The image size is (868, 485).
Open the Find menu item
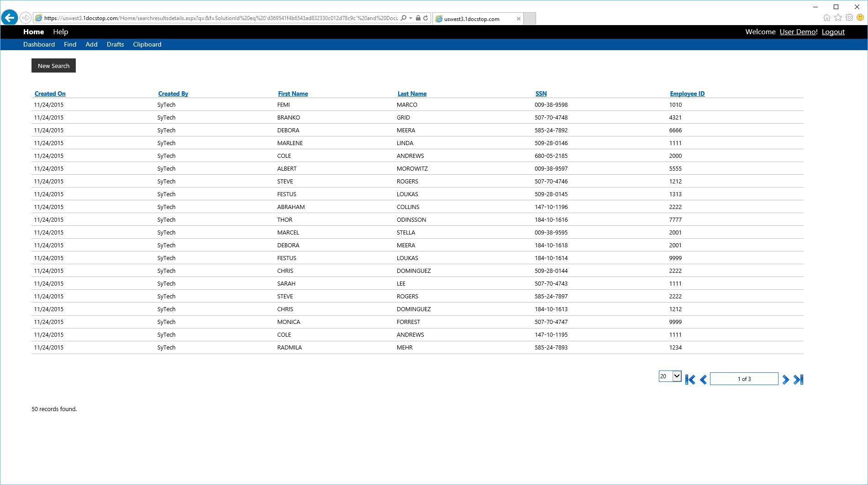click(70, 44)
